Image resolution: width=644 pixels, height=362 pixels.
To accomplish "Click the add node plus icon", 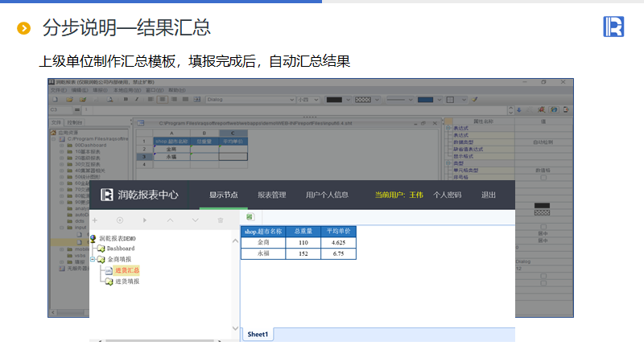I will 95,220.
